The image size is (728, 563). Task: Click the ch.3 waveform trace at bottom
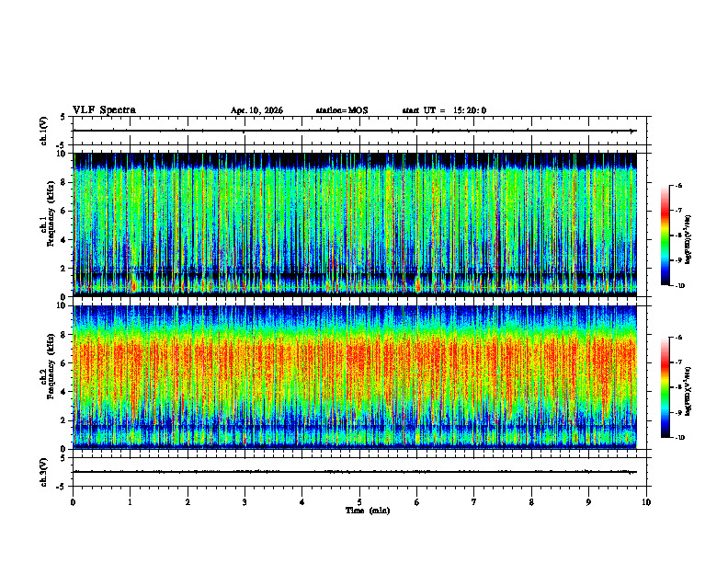pos(355,472)
